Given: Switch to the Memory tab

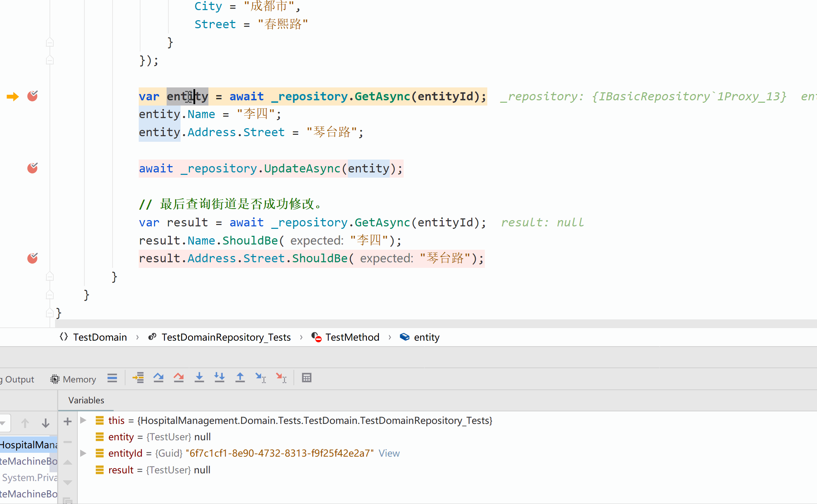Looking at the screenshot, I should click(x=73, y=379).
